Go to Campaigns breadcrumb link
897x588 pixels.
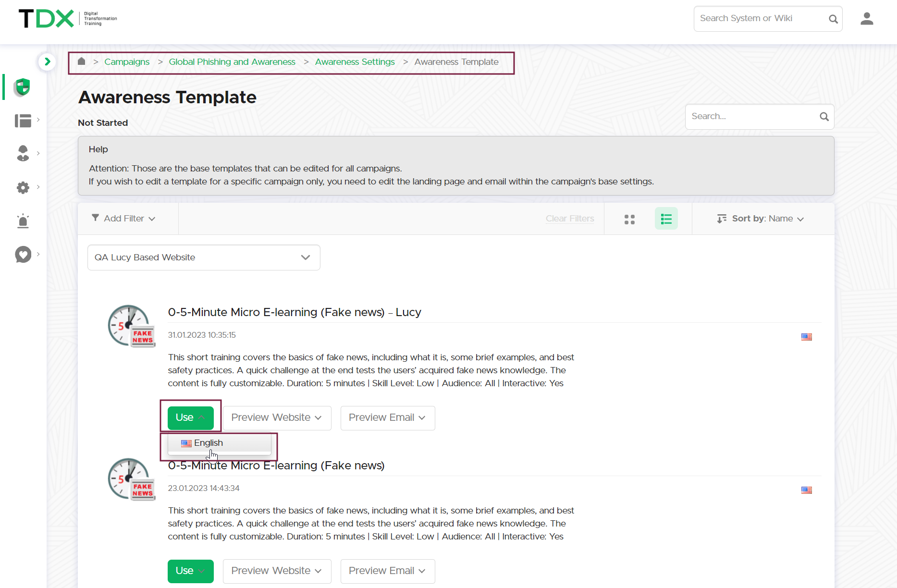click(127, 62)
